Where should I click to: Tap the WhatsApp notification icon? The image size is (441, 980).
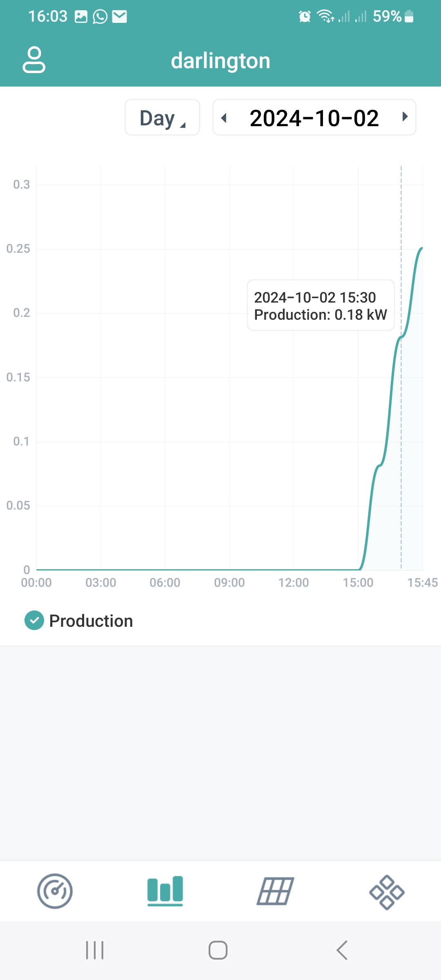(x=100, y=17)
